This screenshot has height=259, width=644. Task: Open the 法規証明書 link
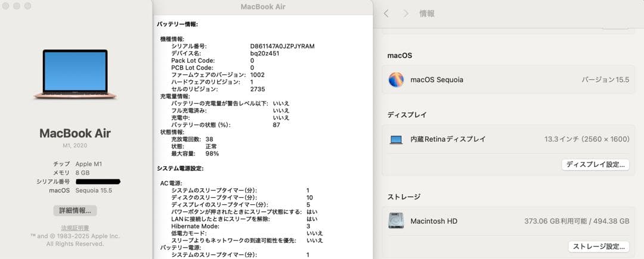[75, 228]
